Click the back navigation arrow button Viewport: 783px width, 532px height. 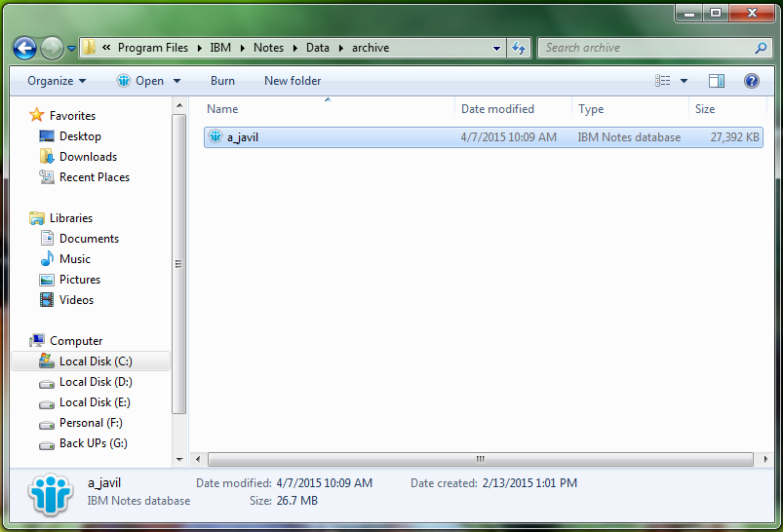[x=24, y=48]
